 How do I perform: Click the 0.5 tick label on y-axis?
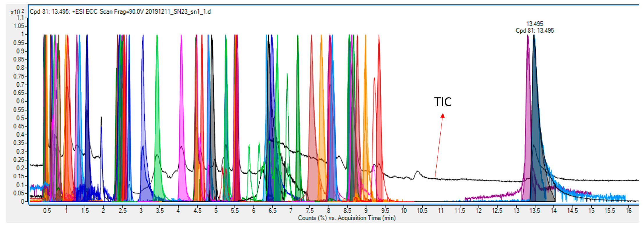[20, 118]
